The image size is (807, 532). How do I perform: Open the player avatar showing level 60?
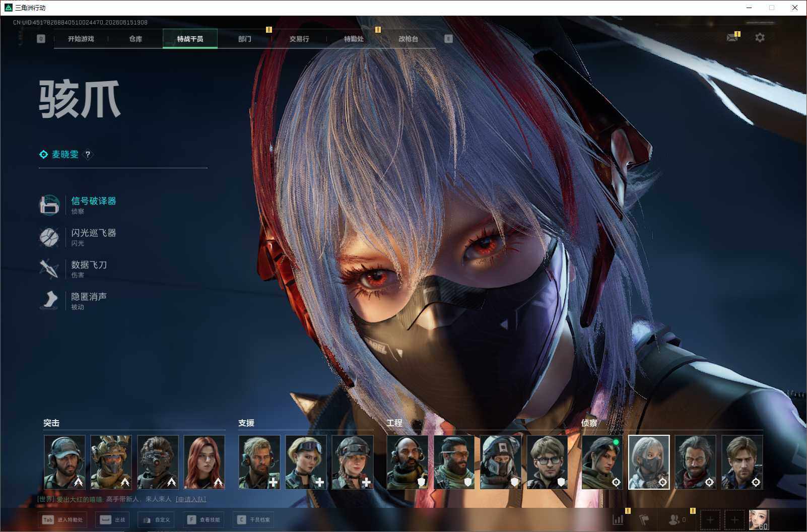pos(759,519)
